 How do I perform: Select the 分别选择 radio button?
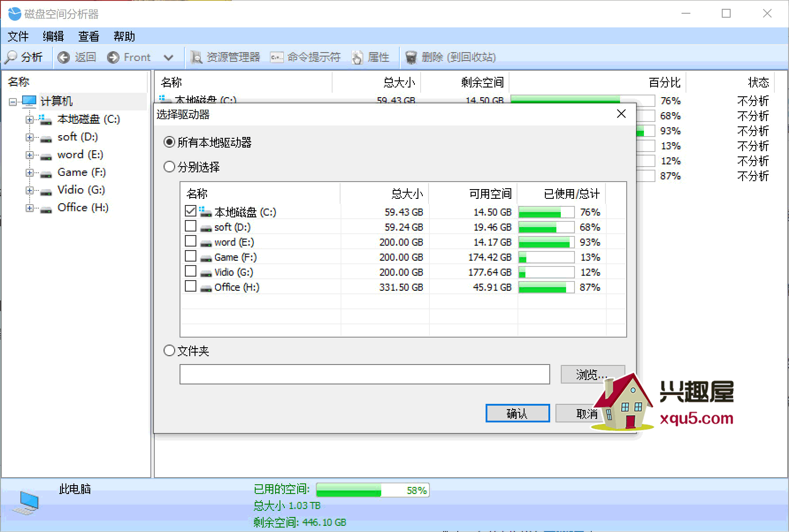click(x=169, y=167)
